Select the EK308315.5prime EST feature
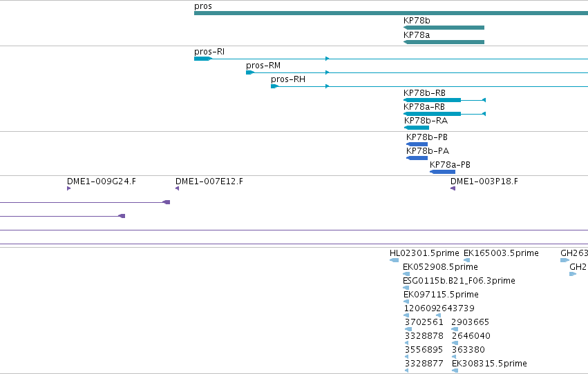This screenshot has width=588, height=374. point(455,371)
